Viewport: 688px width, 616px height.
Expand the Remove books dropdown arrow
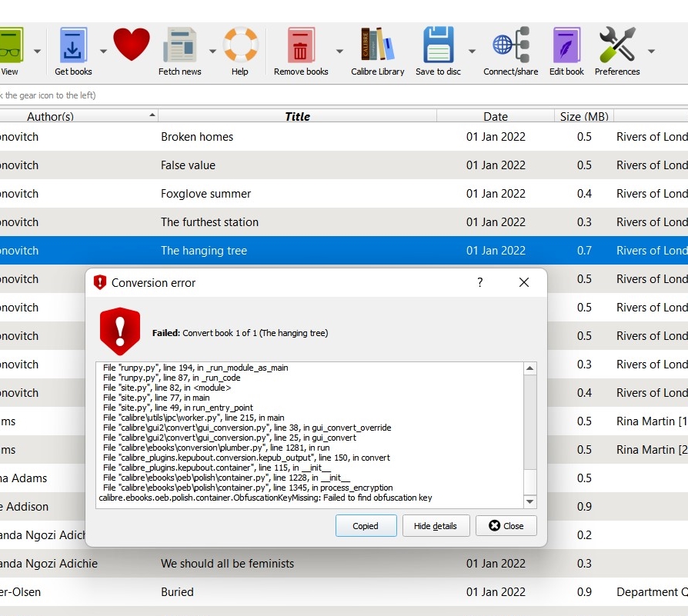tap(339, 52)
